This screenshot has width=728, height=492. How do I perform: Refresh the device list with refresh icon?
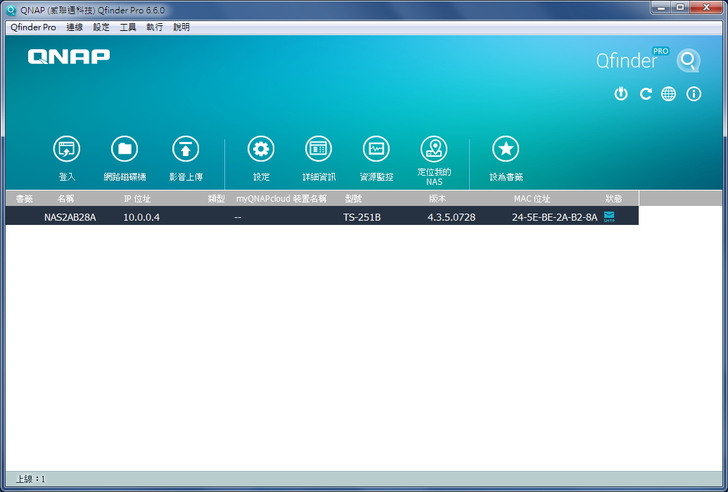tap(646, 94)
